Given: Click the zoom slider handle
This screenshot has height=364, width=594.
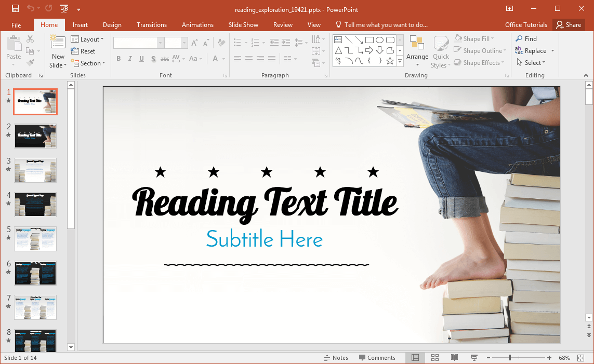Looking at the screenshot, I should tap(510, 358).
